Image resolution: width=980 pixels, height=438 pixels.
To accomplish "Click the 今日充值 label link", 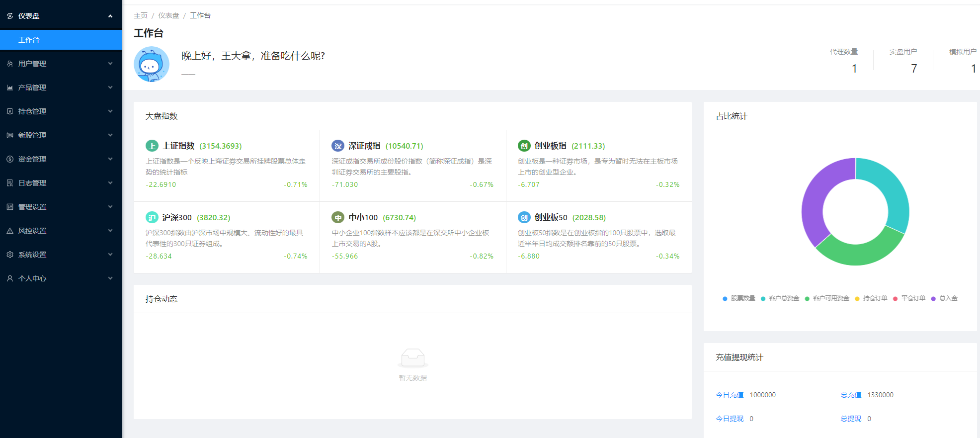I will coord(730,395).
